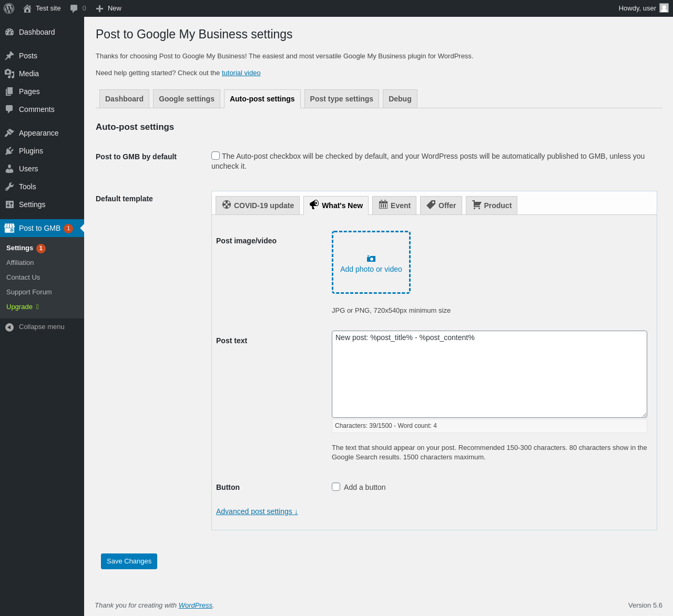The height and width of the screenshot is (616, 673).
Task: Select the Auto-post settings tab
Action: (x=262, y=99)
